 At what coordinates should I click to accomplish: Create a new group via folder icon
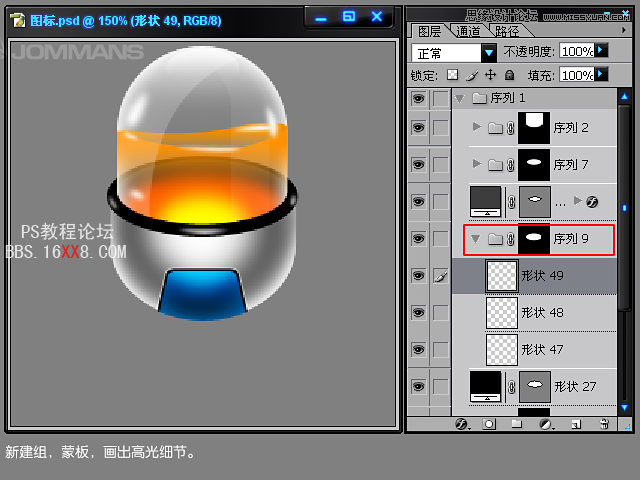518,424
